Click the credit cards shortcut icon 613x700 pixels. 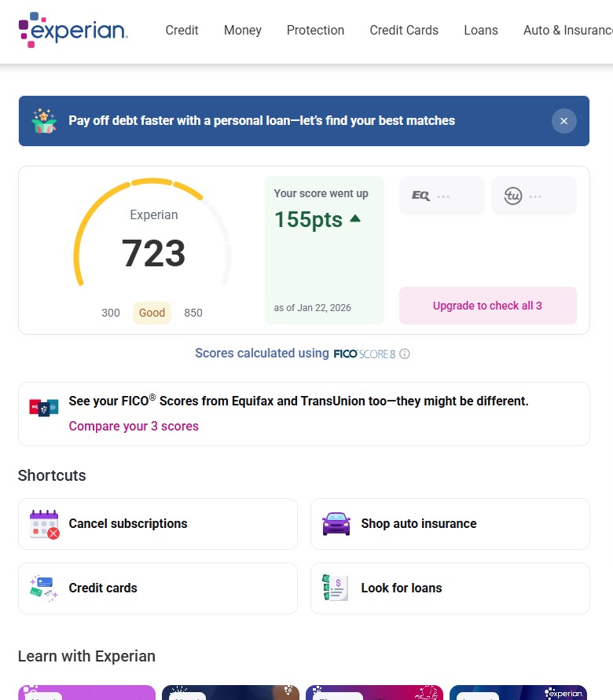(44, 588)
